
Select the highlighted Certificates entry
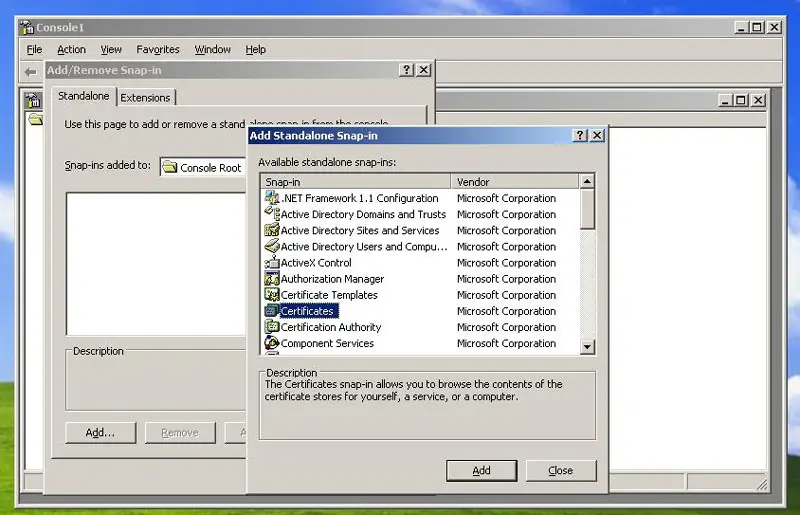[307, 311]
